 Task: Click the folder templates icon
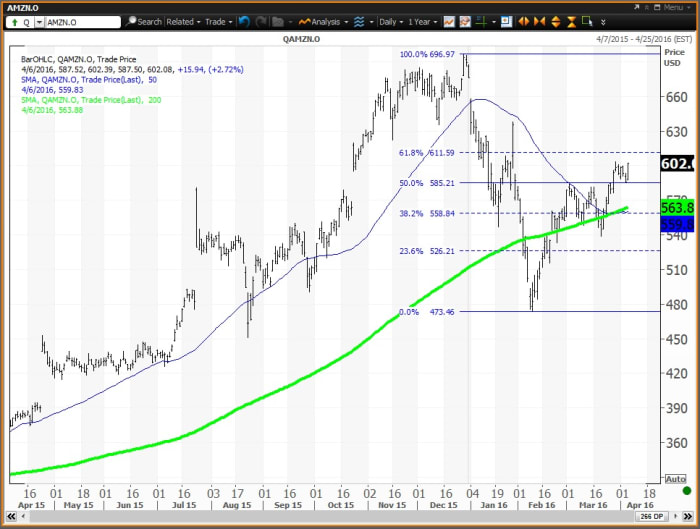278,21
